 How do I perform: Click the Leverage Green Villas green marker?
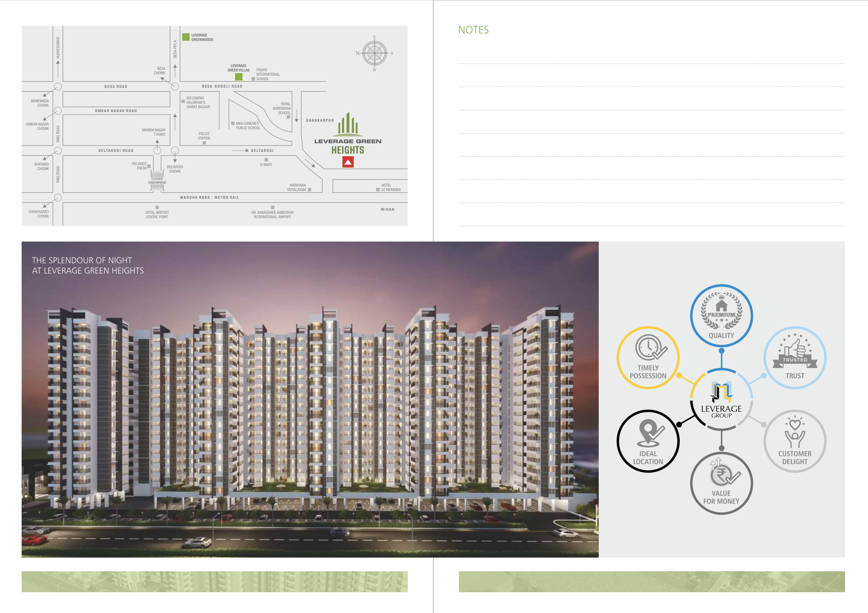tap(239, 77)
